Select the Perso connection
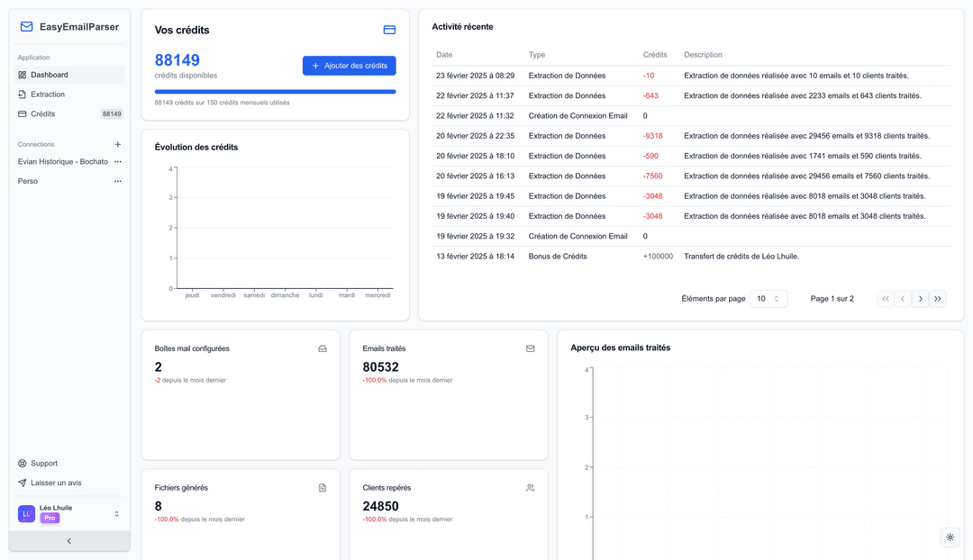Viewport: 973px width, 560px height. tap(28, 181)
